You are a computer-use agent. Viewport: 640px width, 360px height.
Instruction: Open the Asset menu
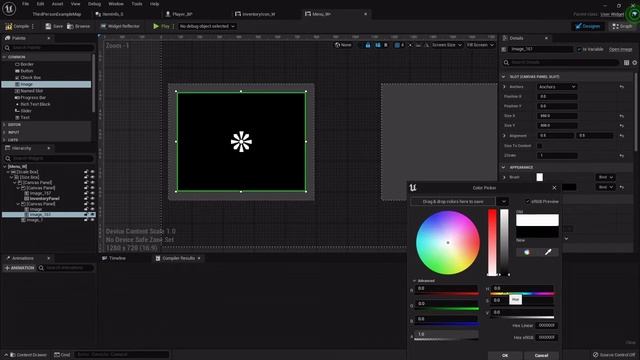57,4
